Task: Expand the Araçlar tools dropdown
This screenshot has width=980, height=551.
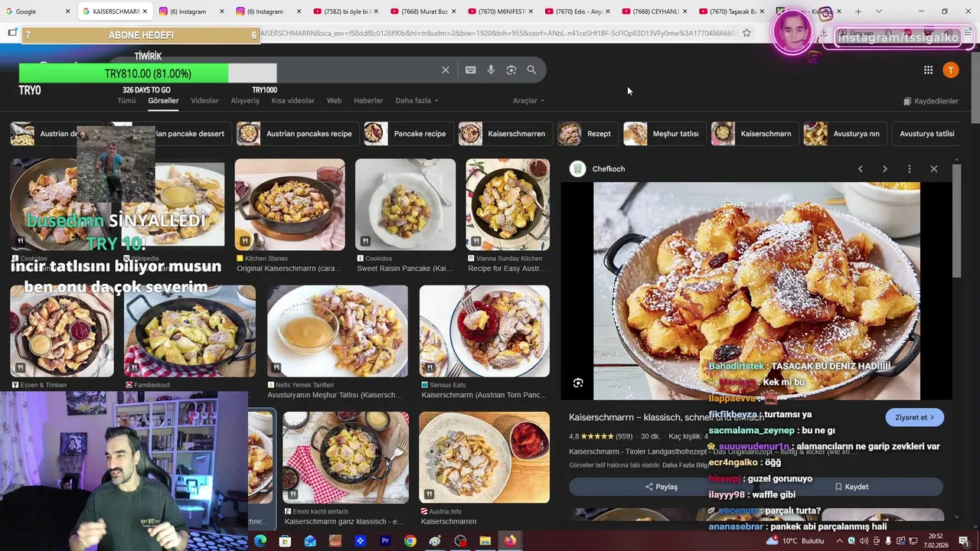Action: pos(528,100)
